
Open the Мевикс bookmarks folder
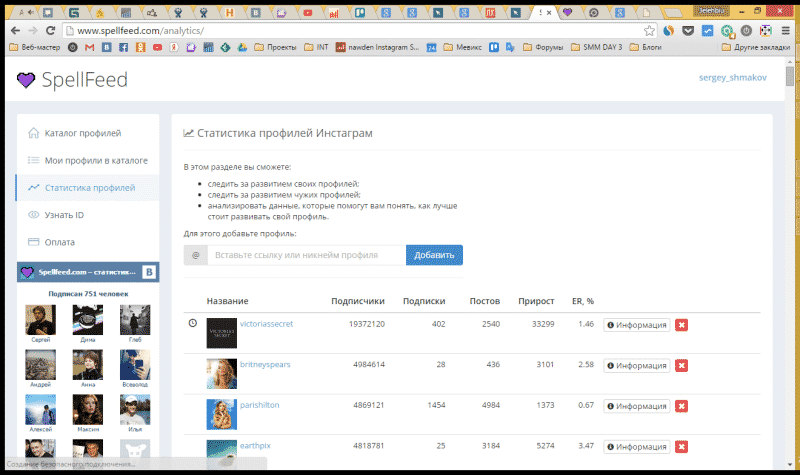click(462, 47)
